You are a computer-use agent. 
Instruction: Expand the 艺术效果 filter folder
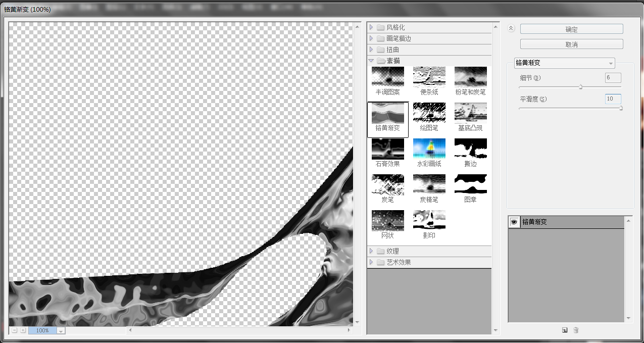[371, 262]
